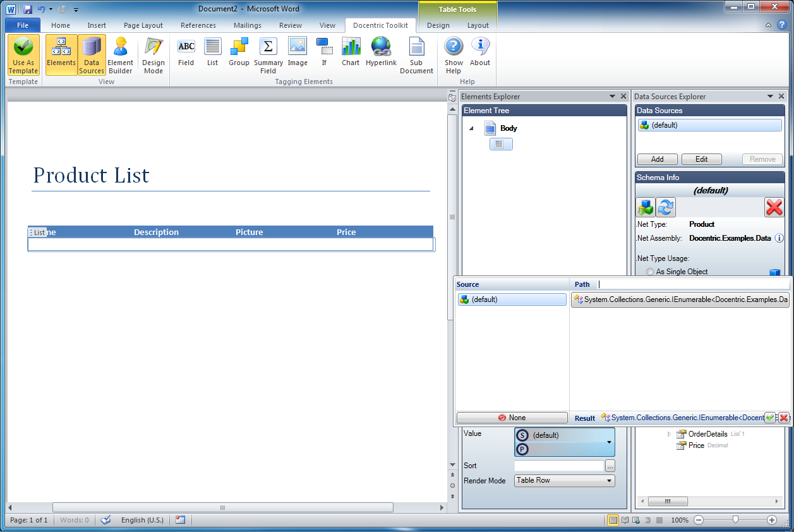
Task: Confirm path with the green checkmark button
Action: 770,418
